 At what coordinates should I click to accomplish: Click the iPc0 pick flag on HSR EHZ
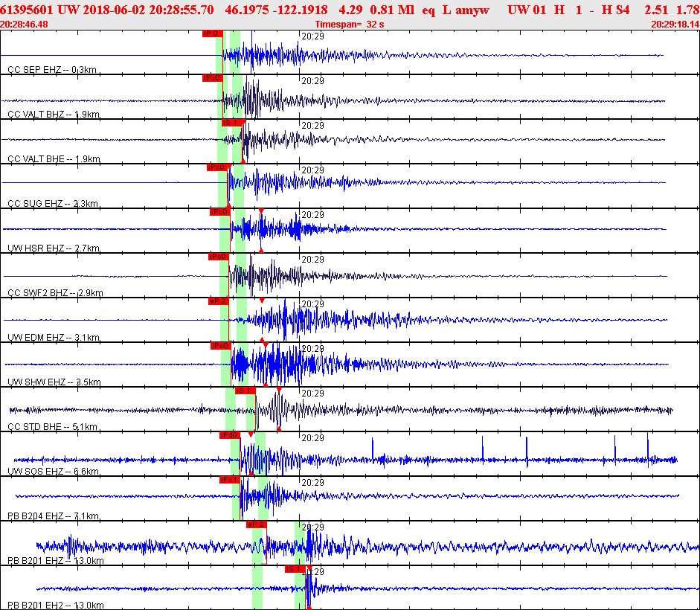220,212
